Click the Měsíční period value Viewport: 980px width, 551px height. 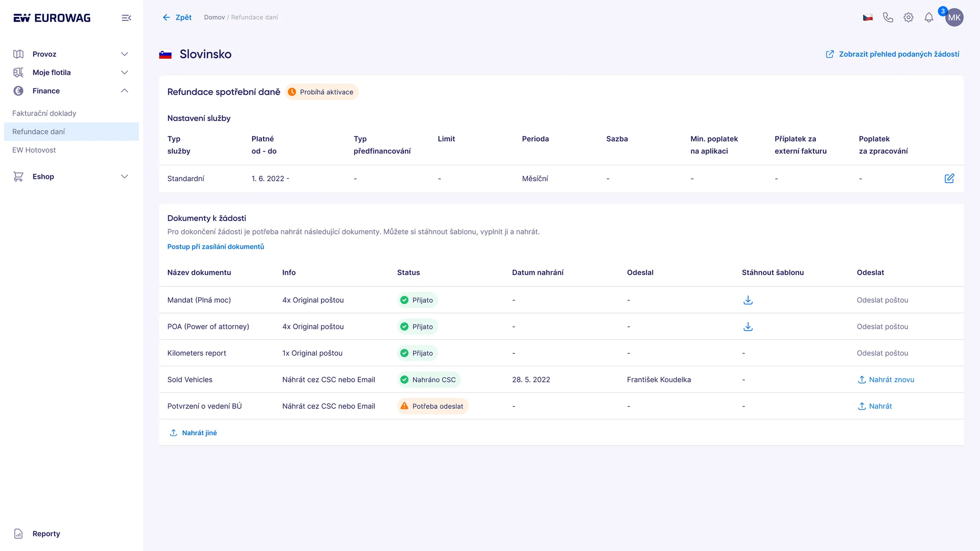click(x=535, y=179)
